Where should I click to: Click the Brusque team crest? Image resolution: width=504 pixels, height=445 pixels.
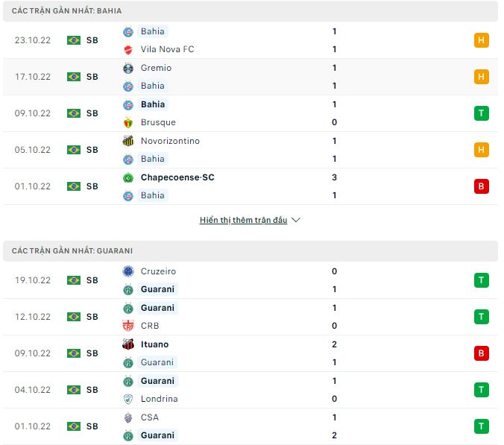point(127,122)
